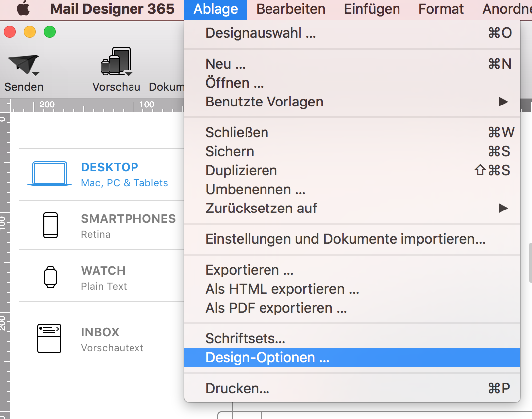Expand the Benutzte Vorlagen submenu arrow

[x=503, y=102]
